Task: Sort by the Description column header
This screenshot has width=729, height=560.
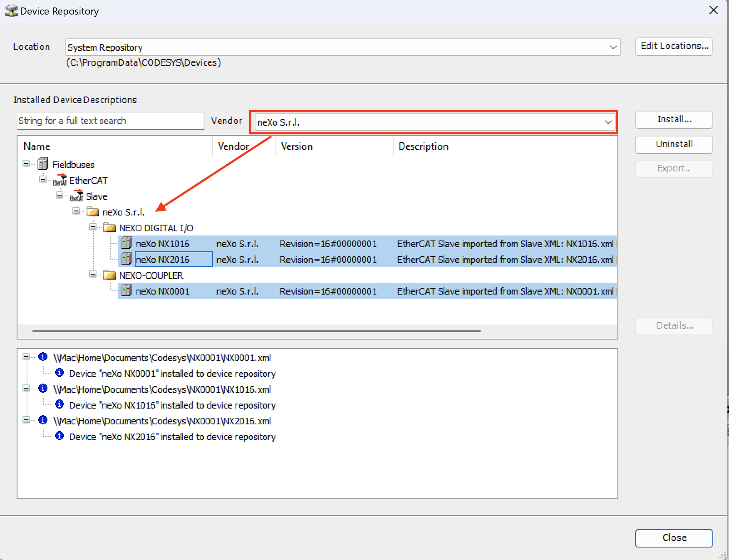Action: (x=505, y=146)
